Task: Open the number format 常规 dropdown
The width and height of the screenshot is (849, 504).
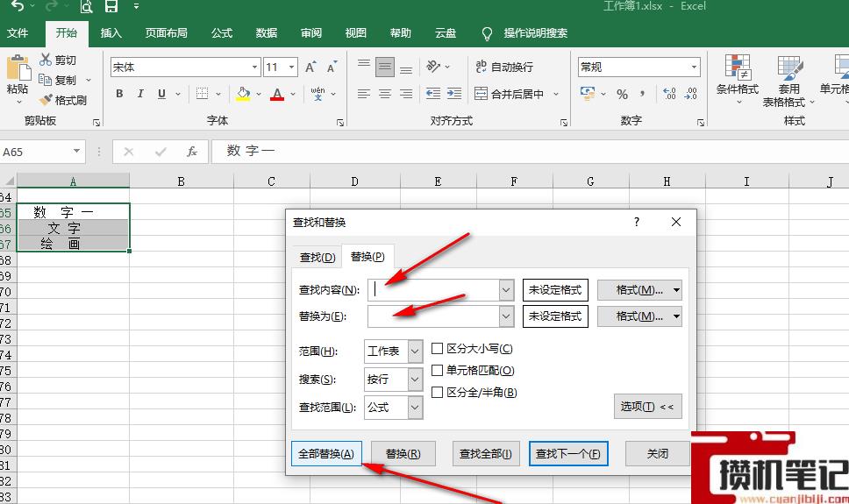Action: coord(694,67)
